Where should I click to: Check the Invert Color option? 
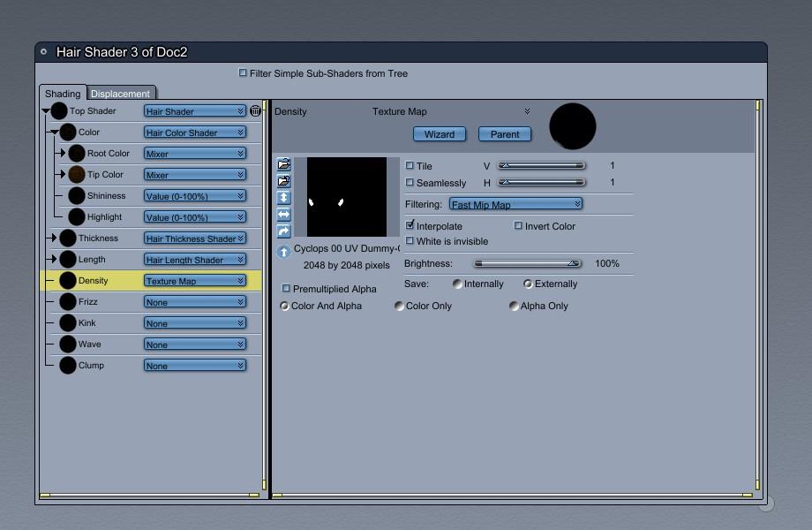pyautogui.click(x=518, y=225)
